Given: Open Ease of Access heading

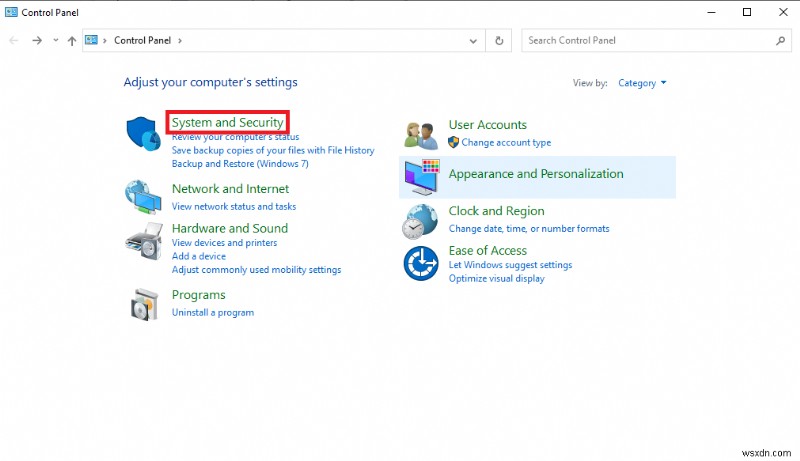Looking at the screenshot, I should 488,250.
